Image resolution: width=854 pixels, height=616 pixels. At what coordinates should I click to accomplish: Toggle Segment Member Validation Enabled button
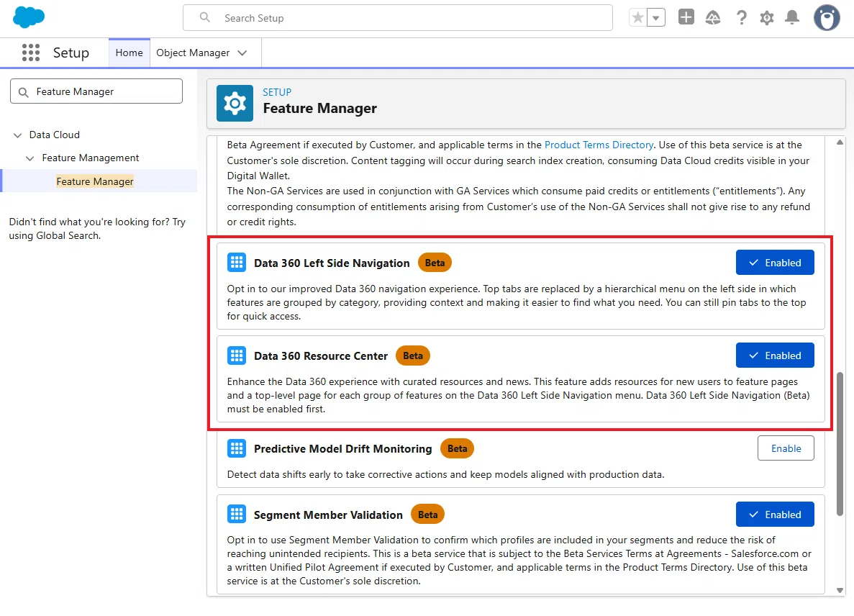pyautogui.click(x=774, y=514)
